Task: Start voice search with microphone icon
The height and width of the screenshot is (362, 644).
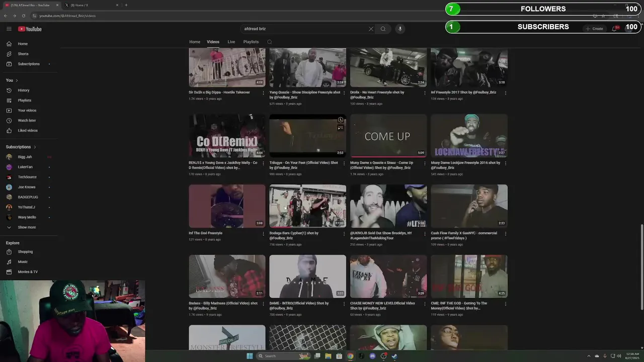Action: click(400, 29)
